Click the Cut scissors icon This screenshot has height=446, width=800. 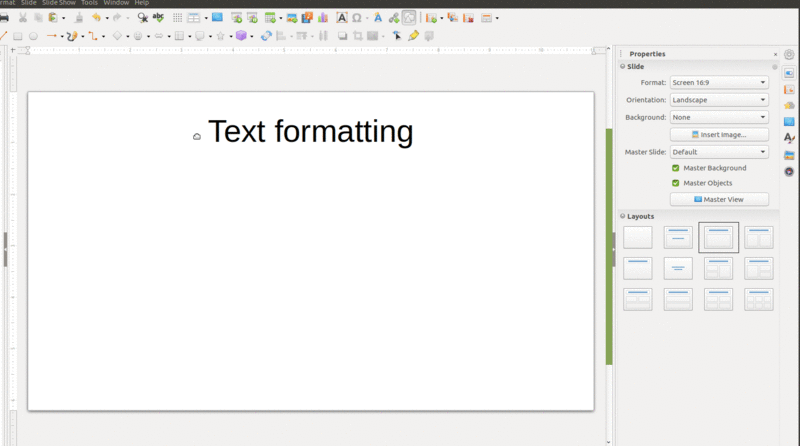coord(22,18)
